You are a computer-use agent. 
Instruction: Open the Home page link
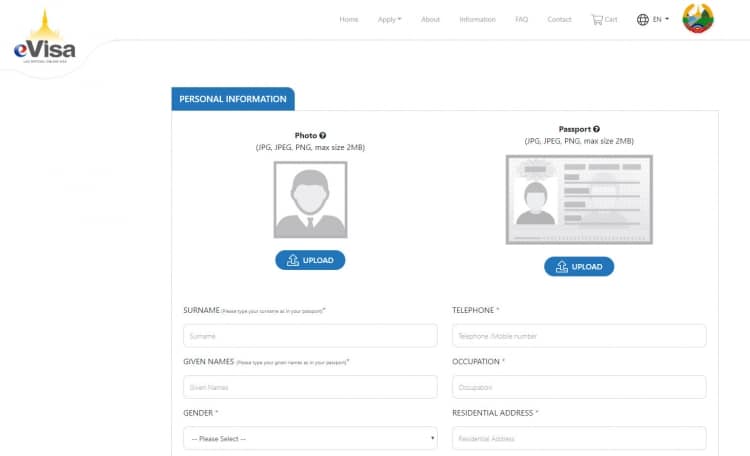click(349, 20)
